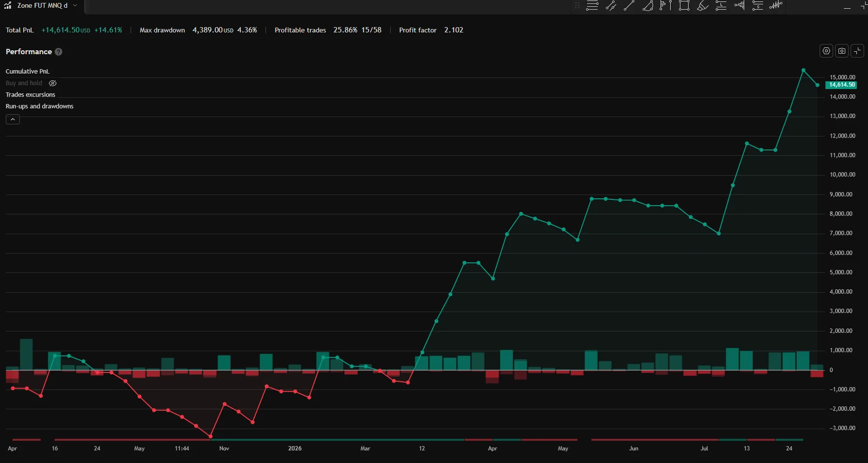Viewport: 868px width, 463px height.
Task: Click the 14,614.50 current value price label
Action: (x=841, y=85)
